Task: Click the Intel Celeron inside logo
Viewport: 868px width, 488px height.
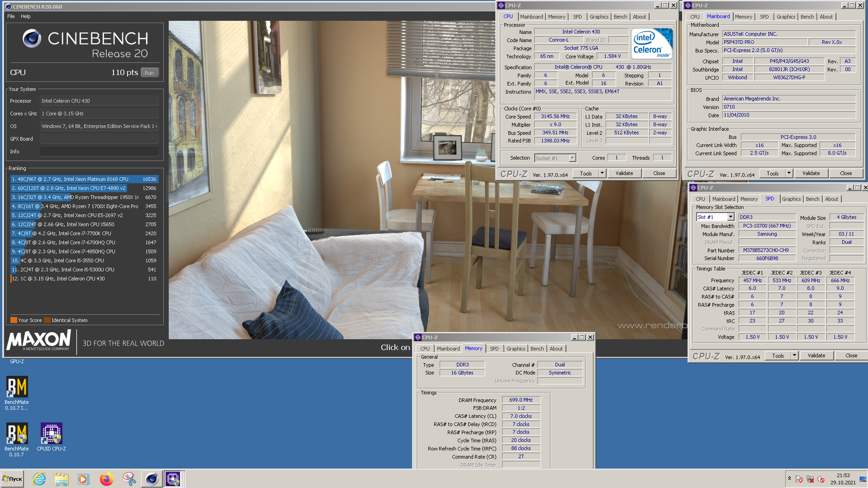Action: point(652,43)
